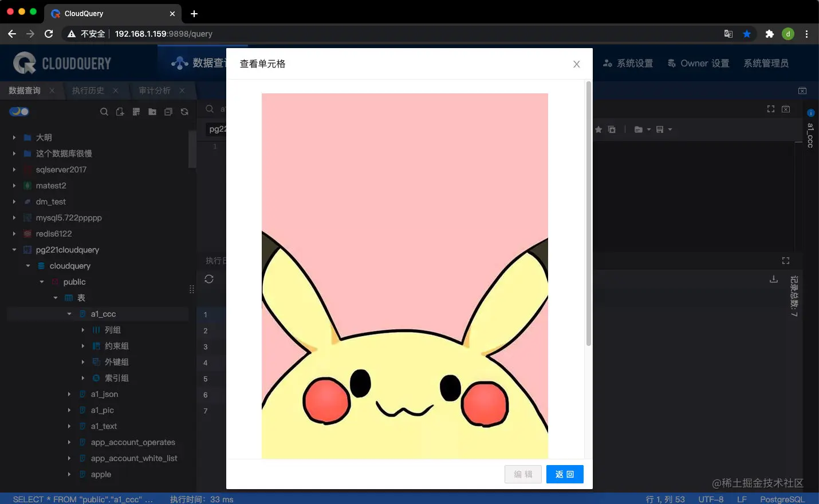The height and width of the screenshot is (504, 819).
Task: Collapse all tree nodes icon
Action: (168, 112)
